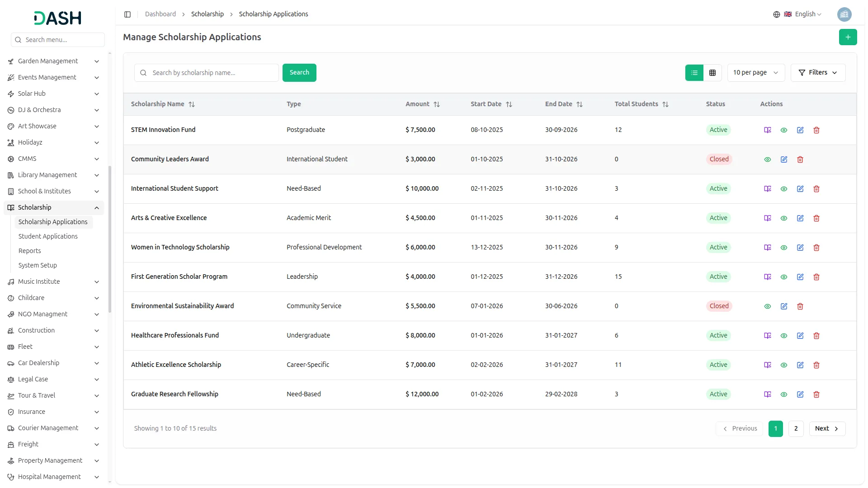Screen dimensions: 868x488
Task: Edit the Community Leaders Award entry
Action: click(x=784, y=160)
